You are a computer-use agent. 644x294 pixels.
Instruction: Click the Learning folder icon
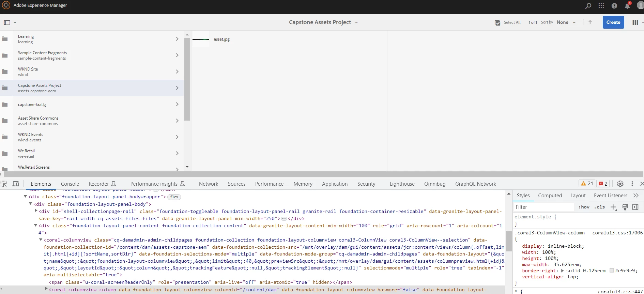click(5, 39)
